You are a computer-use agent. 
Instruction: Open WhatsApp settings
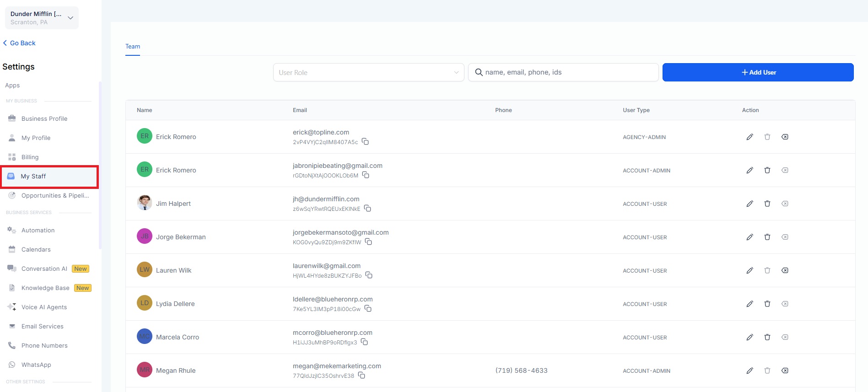coord(36,365)
